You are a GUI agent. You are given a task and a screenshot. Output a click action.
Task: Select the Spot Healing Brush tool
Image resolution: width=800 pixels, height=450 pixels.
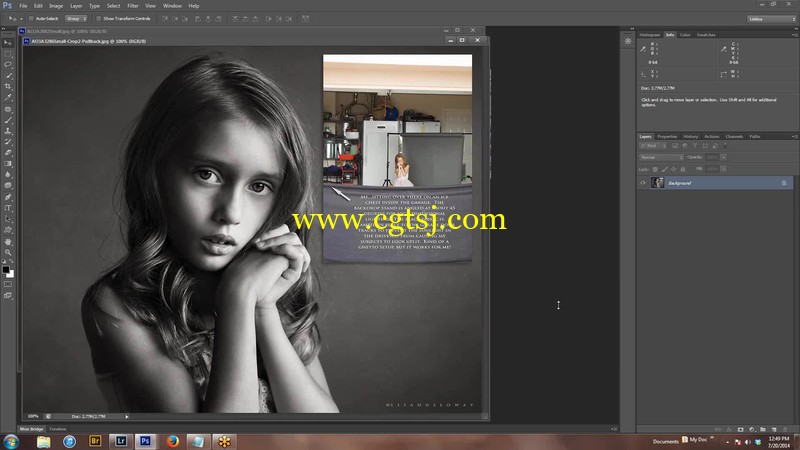point(8,109)
